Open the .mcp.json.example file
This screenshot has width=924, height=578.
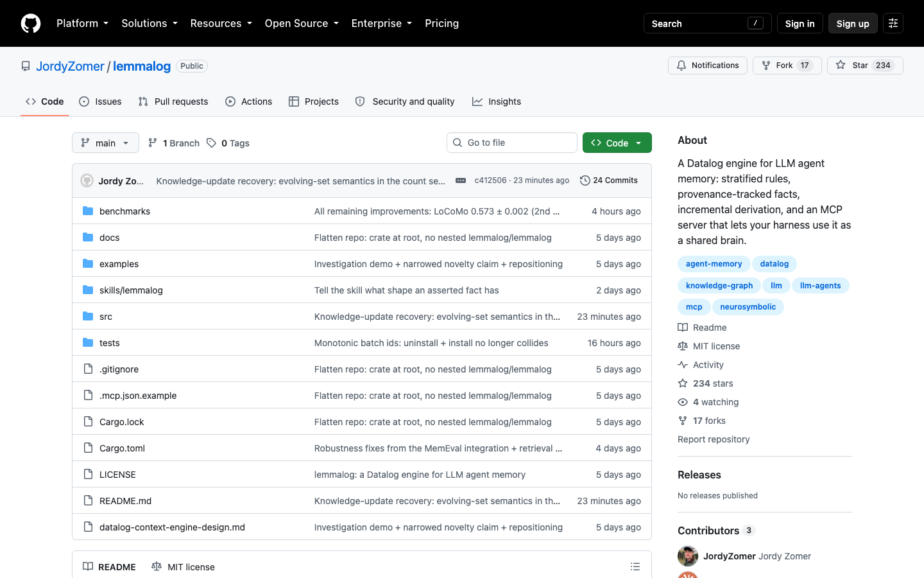138,395
